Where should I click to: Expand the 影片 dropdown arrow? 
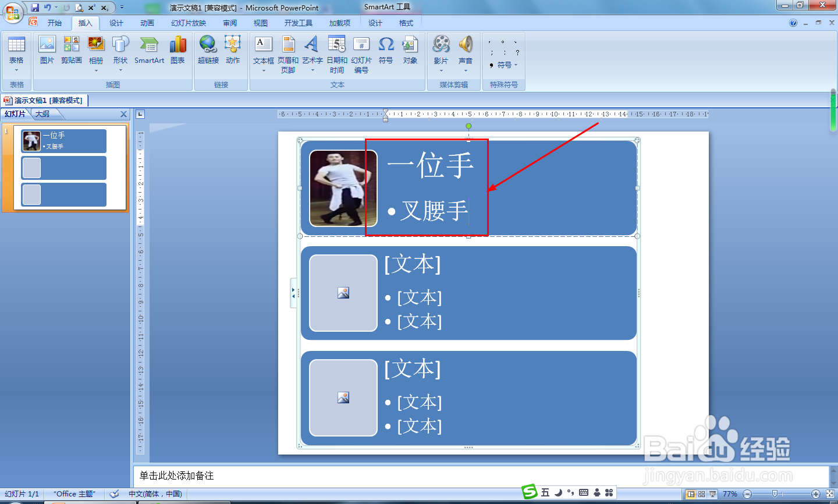tap(441, 70)
